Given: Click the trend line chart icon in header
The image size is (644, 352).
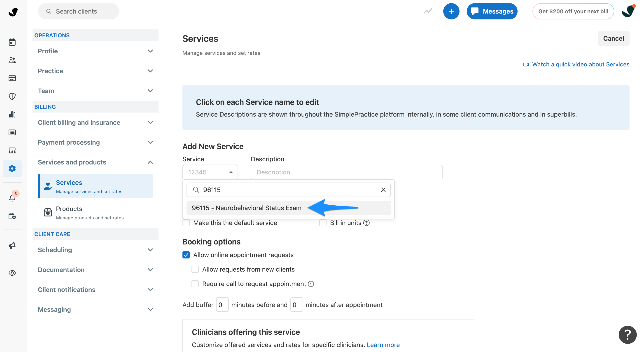Looking at the screenshot, I should pyautogui.click(x=428, y=11).
